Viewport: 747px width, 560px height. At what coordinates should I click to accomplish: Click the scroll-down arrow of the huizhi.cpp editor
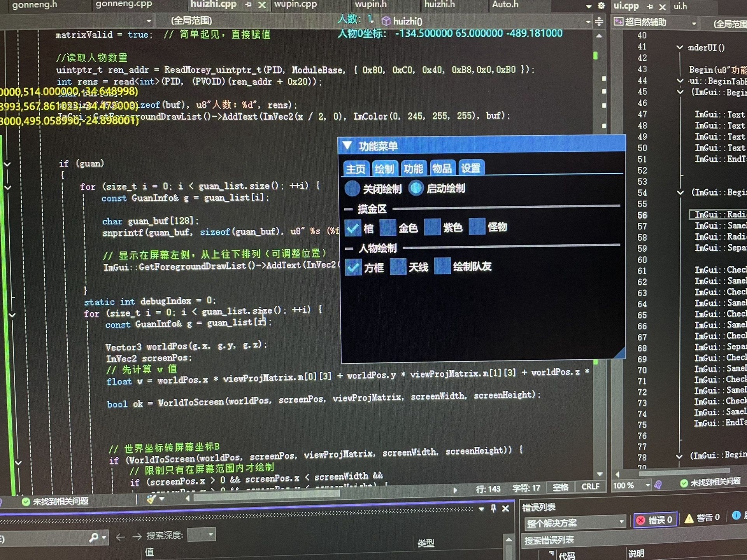coord(600,474)
